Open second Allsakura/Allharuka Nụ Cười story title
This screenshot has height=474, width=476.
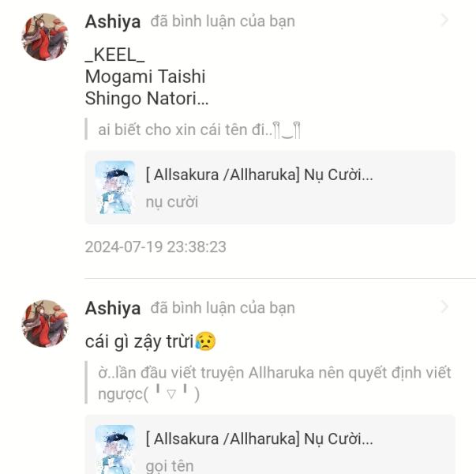coord(259,438)
